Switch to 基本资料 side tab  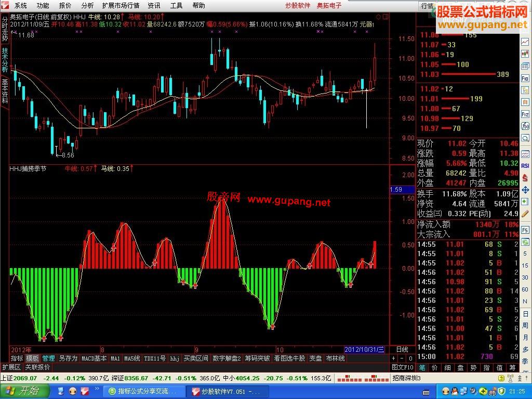pos(5,91)
